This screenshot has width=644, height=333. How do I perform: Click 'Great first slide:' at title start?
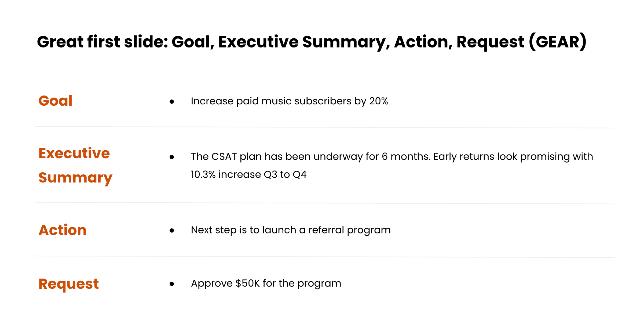coord(103,42)
